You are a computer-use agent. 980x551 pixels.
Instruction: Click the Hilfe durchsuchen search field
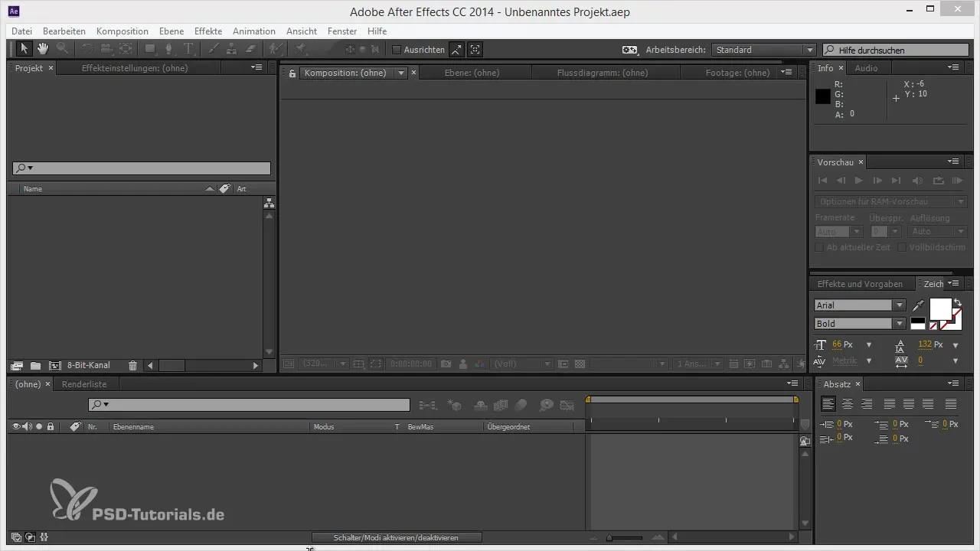[x=895, y=50]
